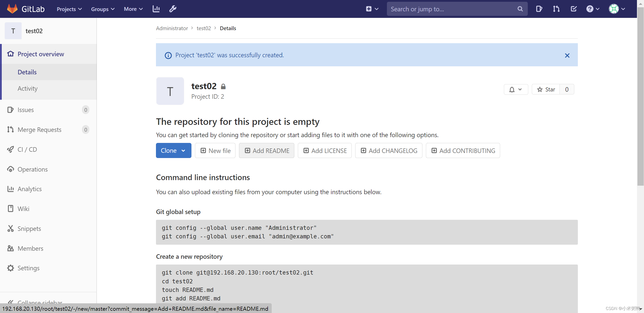Click the Add LICENSE button

pos(325,150)
